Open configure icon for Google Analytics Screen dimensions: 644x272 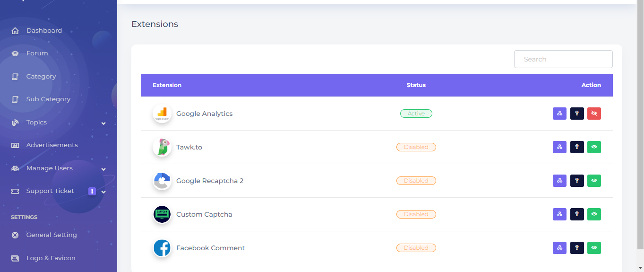[x=559, y=114]
